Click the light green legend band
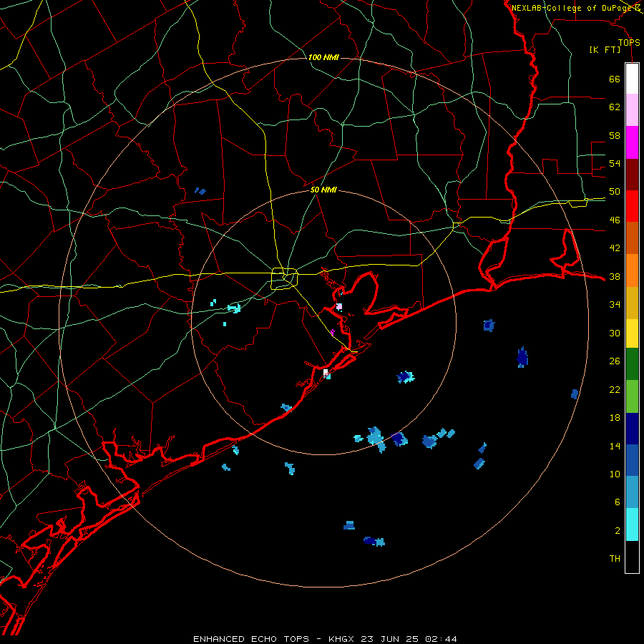Image resolution: width=644 pixels, height=644 pixels. tap(632, 396)
